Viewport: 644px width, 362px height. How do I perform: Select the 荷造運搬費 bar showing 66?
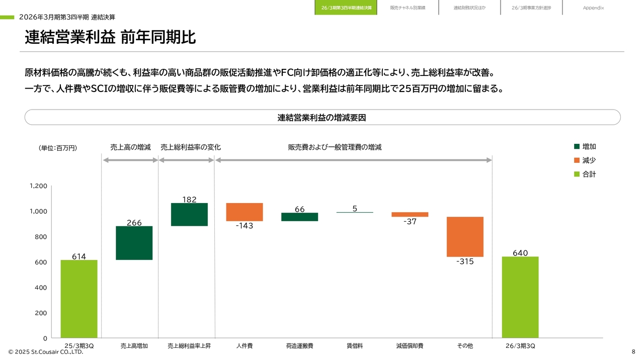pyautogui.click(x=299, y=217)
